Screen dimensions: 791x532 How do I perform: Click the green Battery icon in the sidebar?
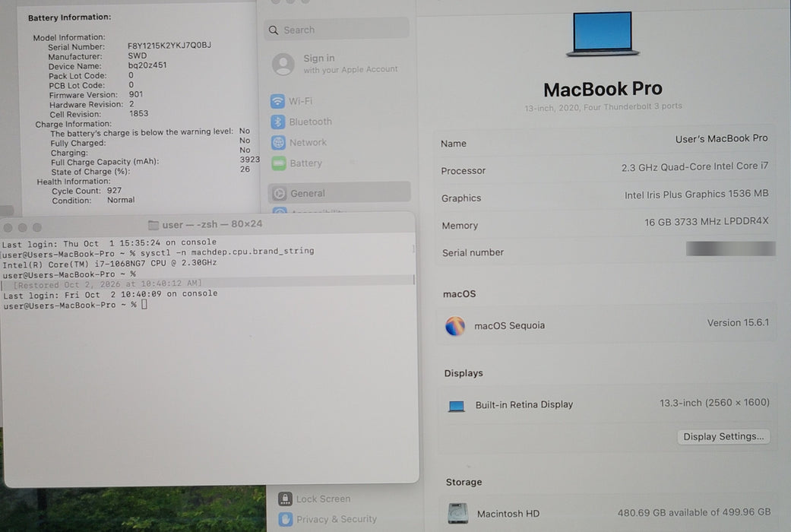pos(279,163)
